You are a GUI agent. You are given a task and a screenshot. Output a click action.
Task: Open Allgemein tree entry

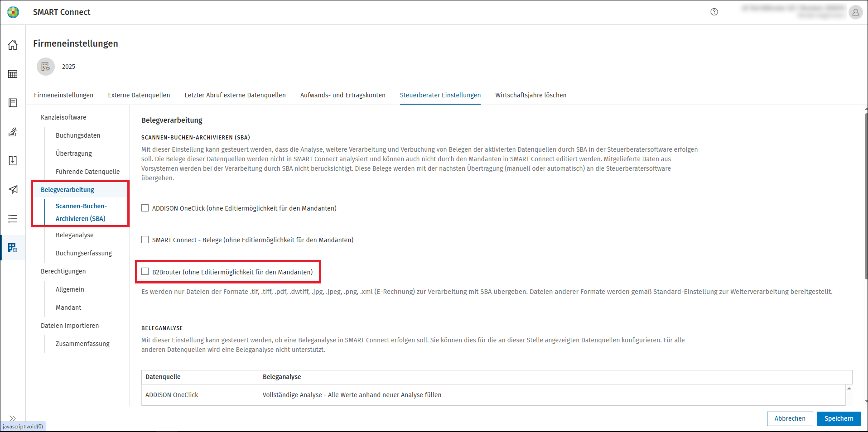(70, 289)
